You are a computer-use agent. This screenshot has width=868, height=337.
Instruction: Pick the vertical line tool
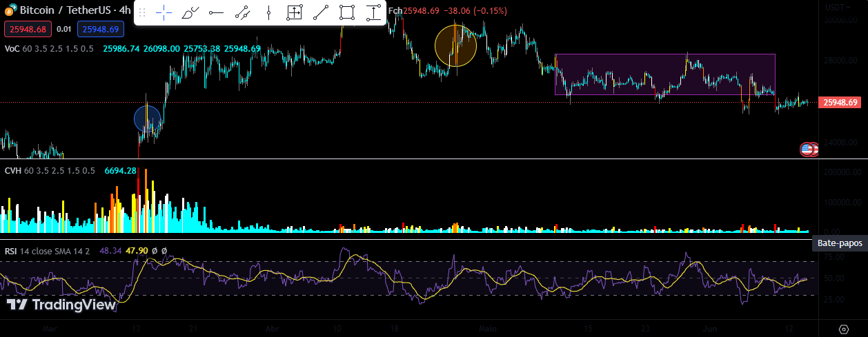[268, 12]
